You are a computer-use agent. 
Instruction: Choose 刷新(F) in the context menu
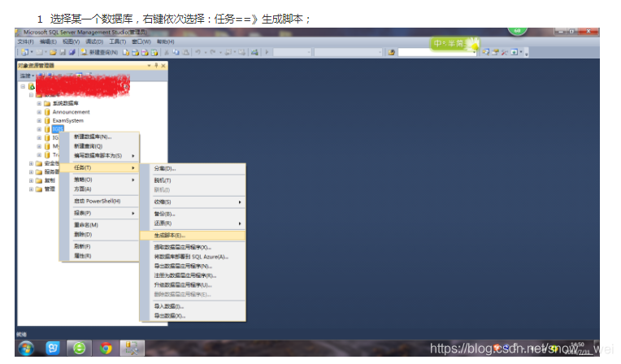(x=99, y=246)
